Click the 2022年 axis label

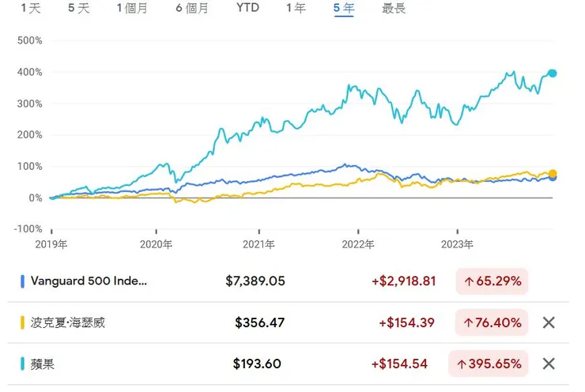pyautogui.click(x=358, y=244)
